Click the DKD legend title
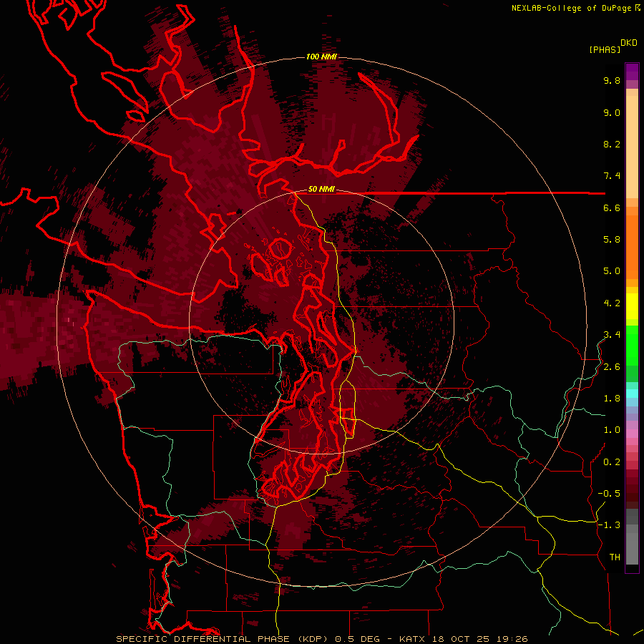 click(629, 43)
